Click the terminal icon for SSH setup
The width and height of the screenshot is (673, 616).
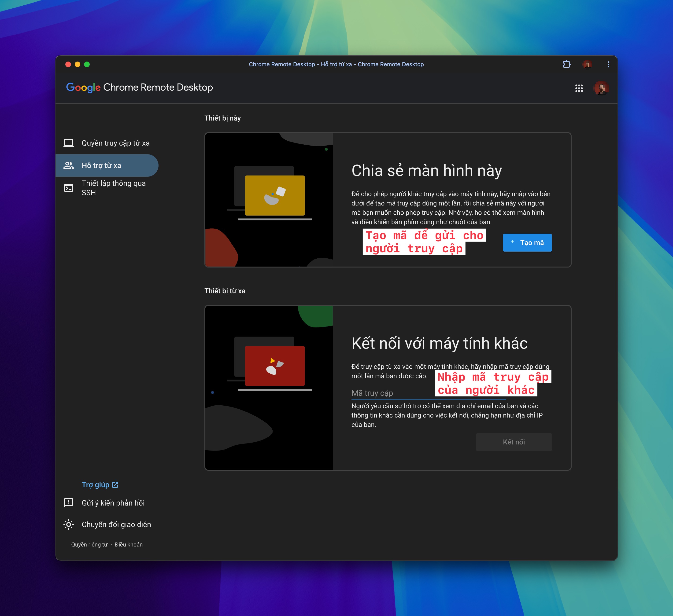click(68, 188)
